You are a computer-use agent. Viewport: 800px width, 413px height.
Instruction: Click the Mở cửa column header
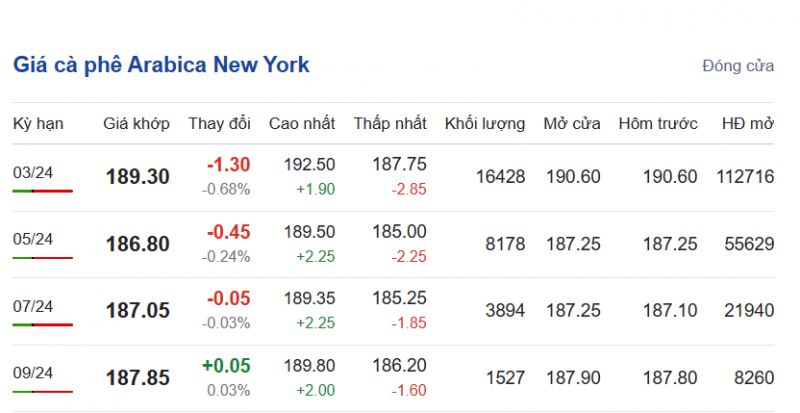point(572,124)
